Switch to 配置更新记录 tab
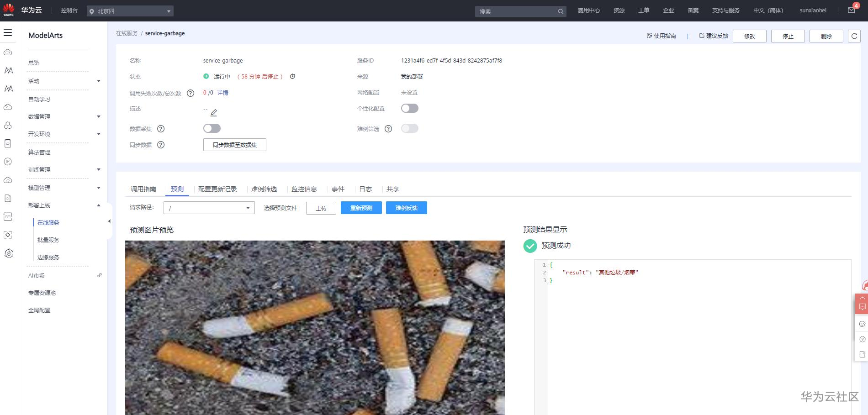This screenshot has height=415, width=868. [217, 189]
